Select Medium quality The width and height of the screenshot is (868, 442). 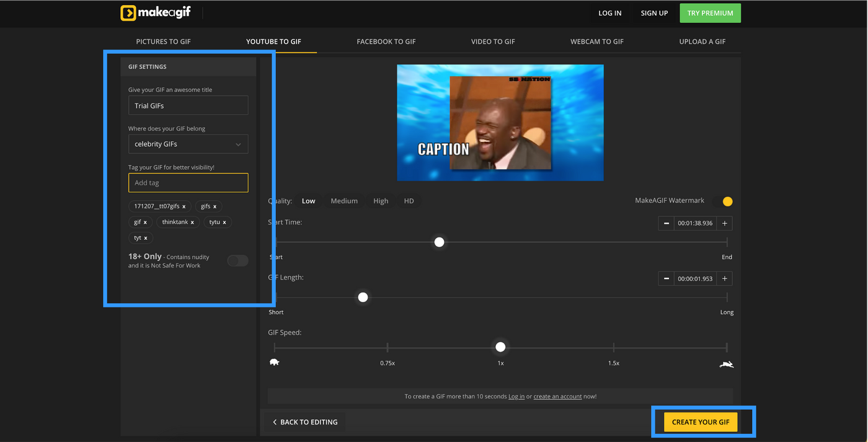(x=344, y=201)
